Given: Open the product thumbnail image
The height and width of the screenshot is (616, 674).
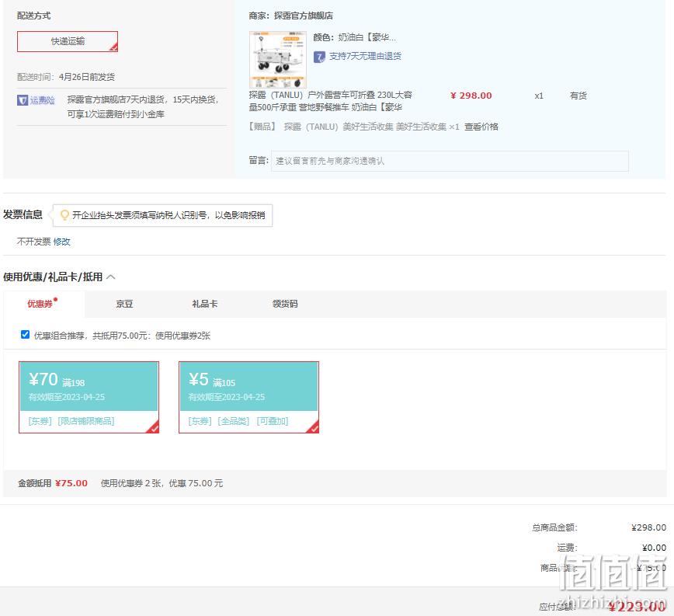Looking at the screenshot, I should coord(278,60).
